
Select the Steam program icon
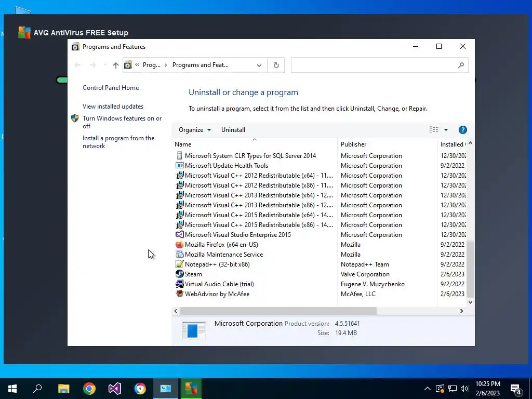click(x=179, y=274)
